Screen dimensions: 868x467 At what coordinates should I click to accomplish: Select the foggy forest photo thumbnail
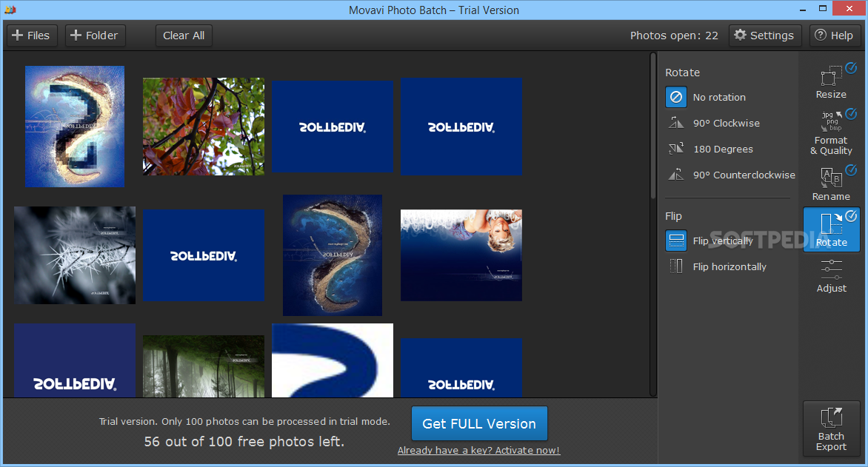tap(204, 366)
